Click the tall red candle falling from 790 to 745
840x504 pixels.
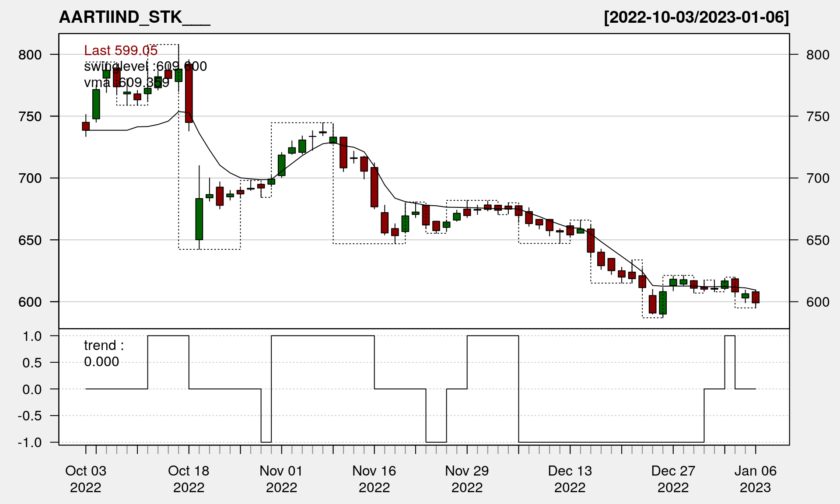pos(189,94)
